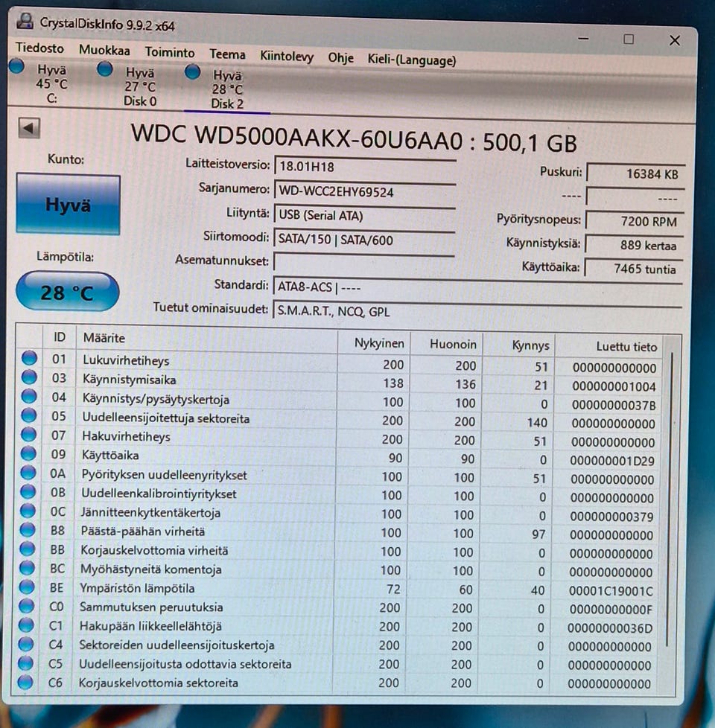Click status orb for C5 Uudelleensijoitusta odottavia sektoreita

(x=25, y=663)
